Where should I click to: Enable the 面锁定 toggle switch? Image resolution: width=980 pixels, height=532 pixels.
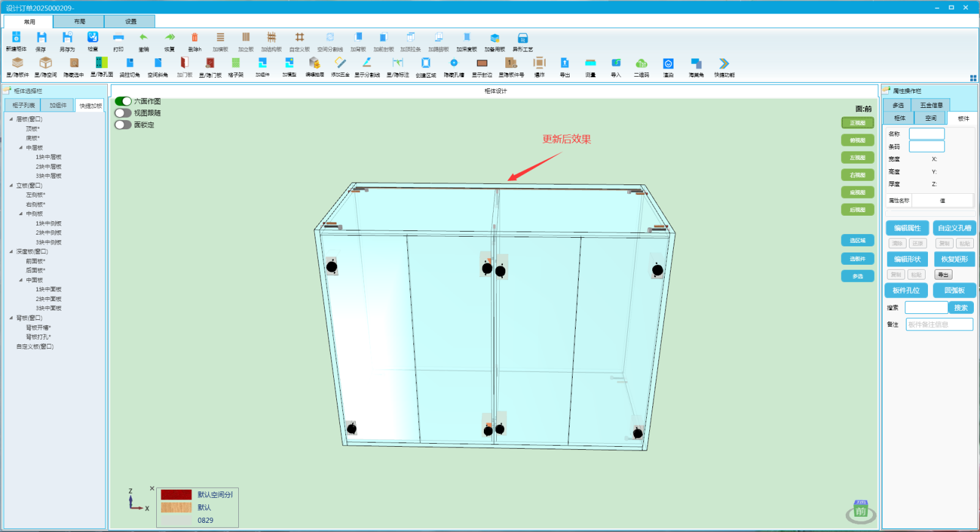[x=123, y=124]
